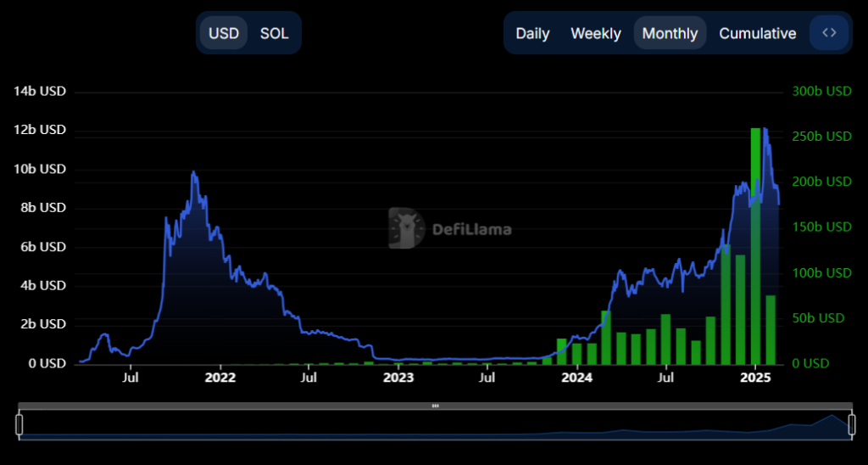
Task: Click the center grip of range bar
Action: click(435, 406)
